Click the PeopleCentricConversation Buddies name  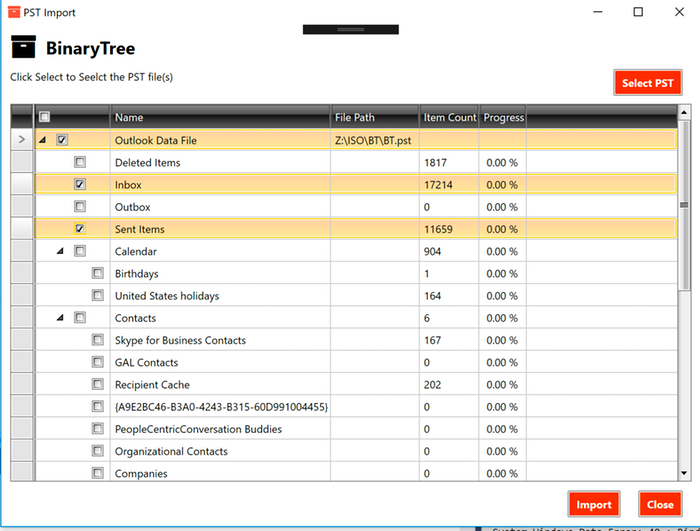pos(198,429)
